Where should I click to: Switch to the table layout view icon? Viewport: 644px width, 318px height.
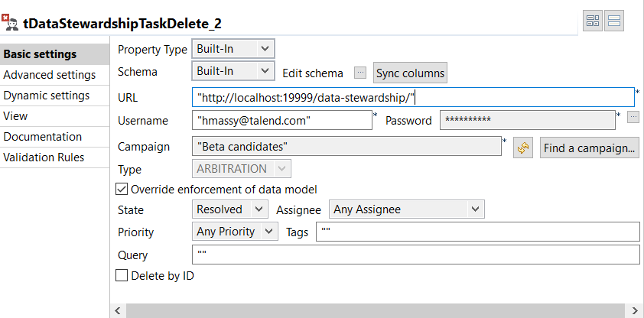pos(593,21)
